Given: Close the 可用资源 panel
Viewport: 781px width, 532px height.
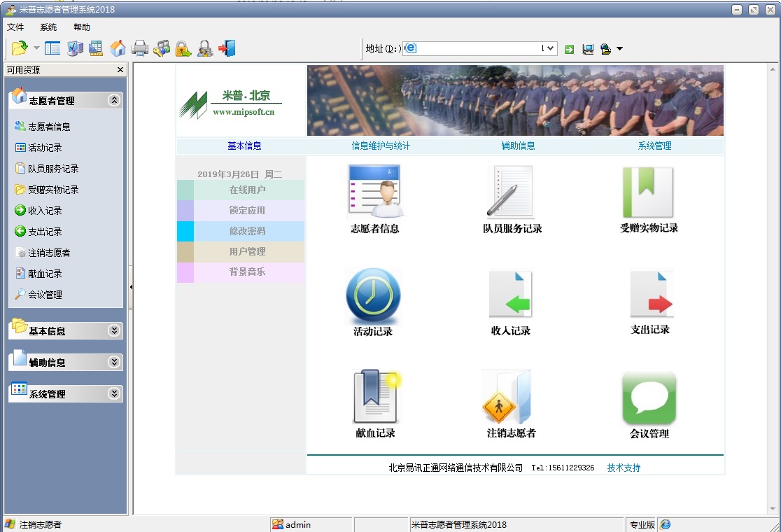Looking at the screenshot, I should (x=120, y=70).
